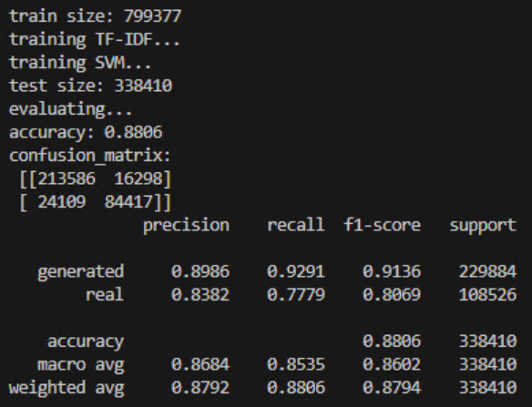Click the 'accuracy' row label in the report table
Image resolution: width=532 pixels, height=407 pixels.
pyautogui.click(x=86, y=341)
